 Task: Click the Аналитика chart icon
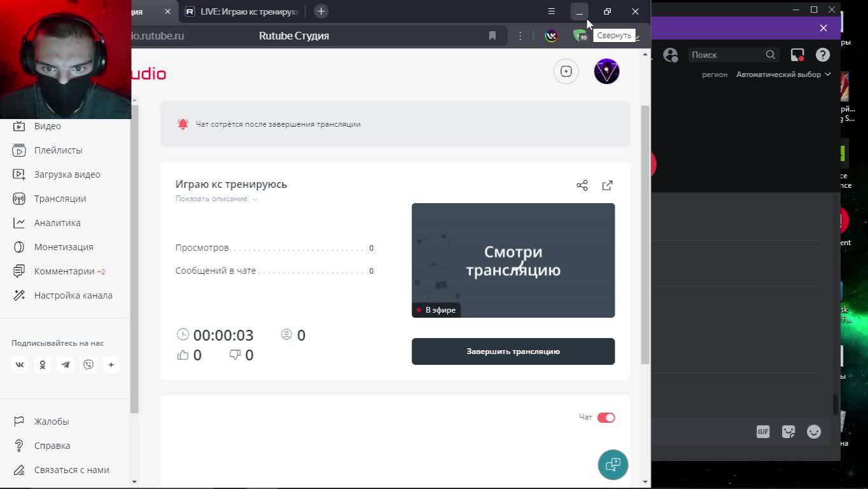tap(19, 223)
